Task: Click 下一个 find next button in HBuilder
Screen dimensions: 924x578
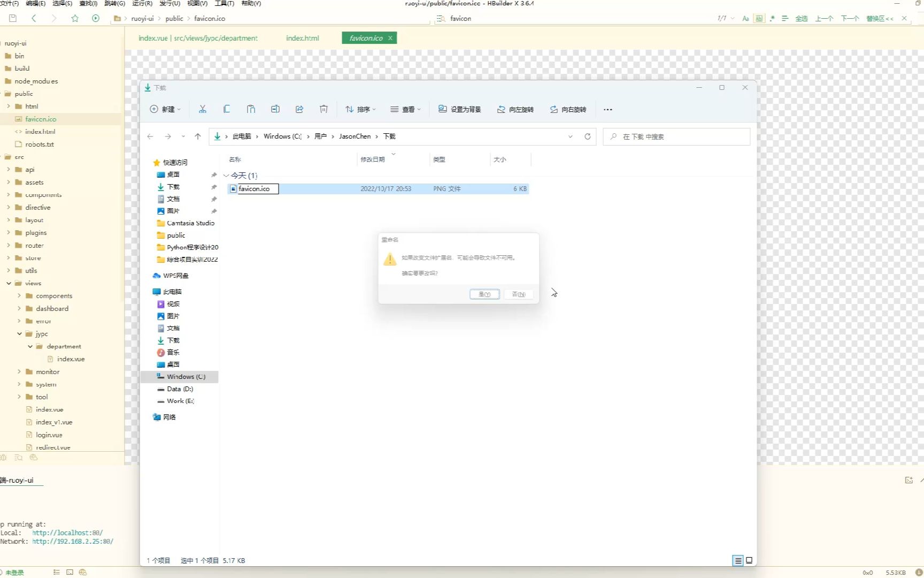Action: pyautogui.click(x=850, y=18)
